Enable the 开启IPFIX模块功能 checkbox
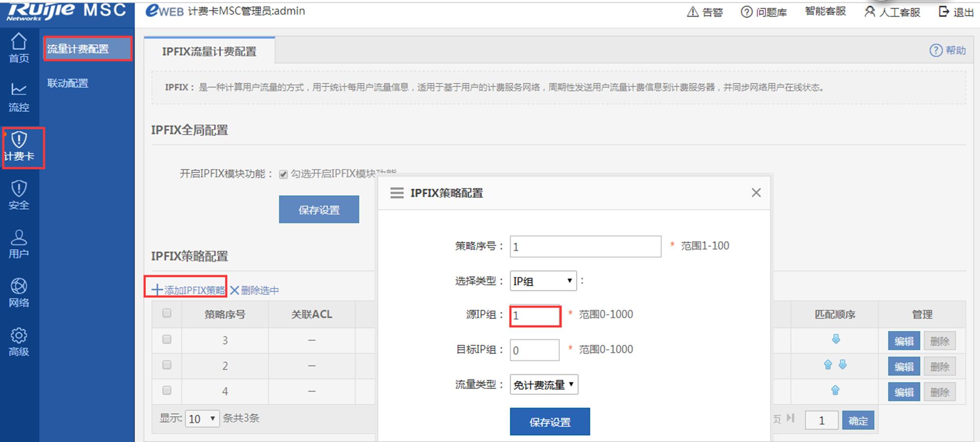Screen dimensions: 980x442 pos(283,174)
